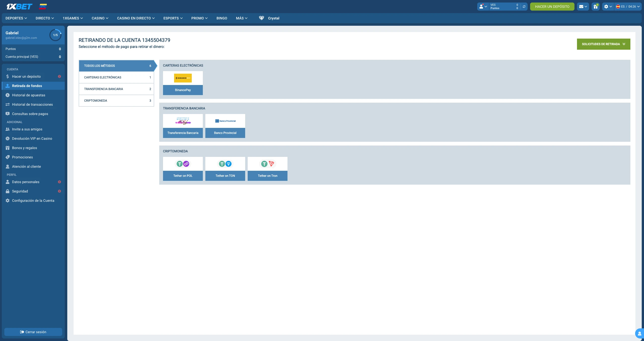The height and width of the screenshot is (341, 644).
Task: Choose the Tether on Tron method
Action: click(x=267, y=169)
